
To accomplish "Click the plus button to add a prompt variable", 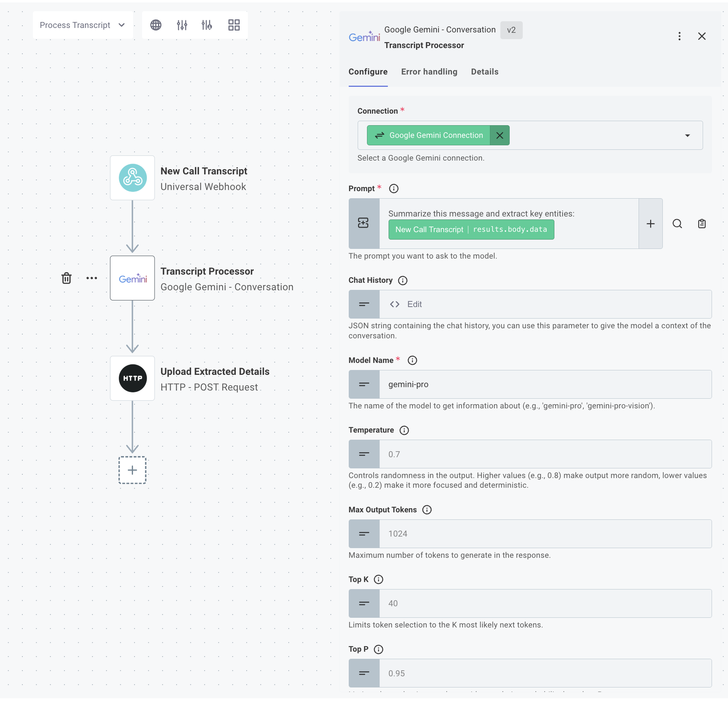I will coord(651,224).
